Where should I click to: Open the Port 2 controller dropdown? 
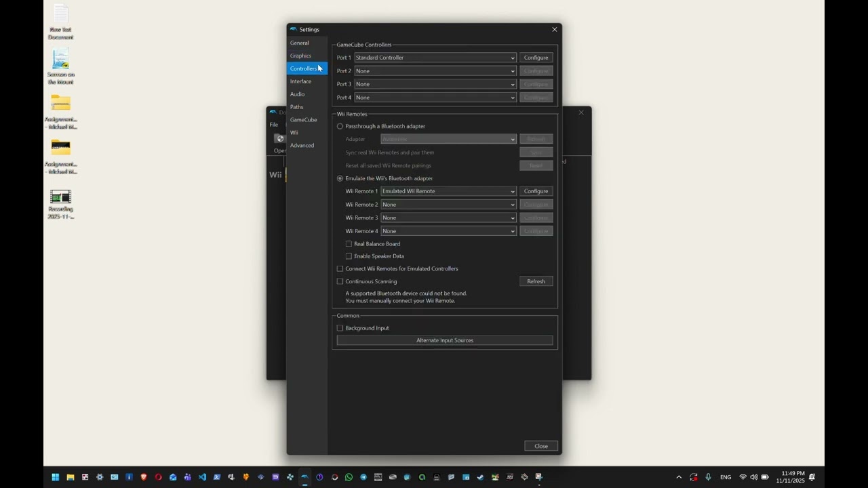(435, 71)
